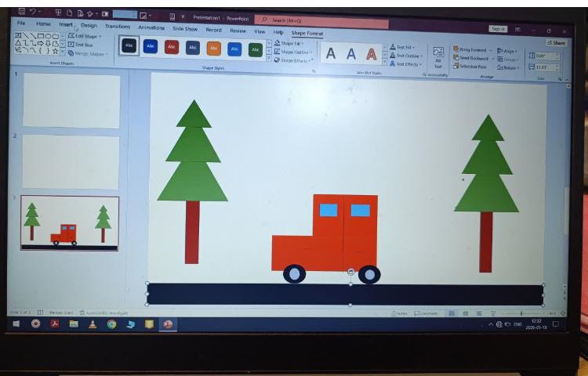Toggle the Comments pane in status bar
The image size is (588, 376).
(x=426, y=313)
